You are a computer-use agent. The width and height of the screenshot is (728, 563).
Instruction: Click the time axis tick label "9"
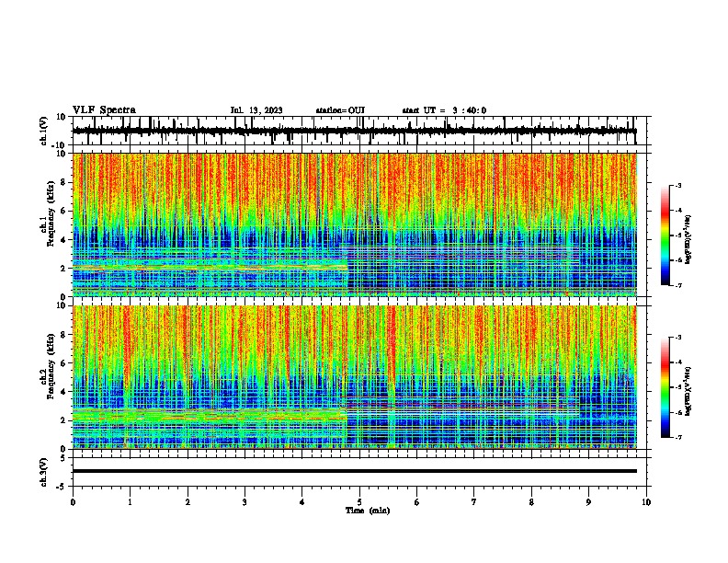[588, 502]
